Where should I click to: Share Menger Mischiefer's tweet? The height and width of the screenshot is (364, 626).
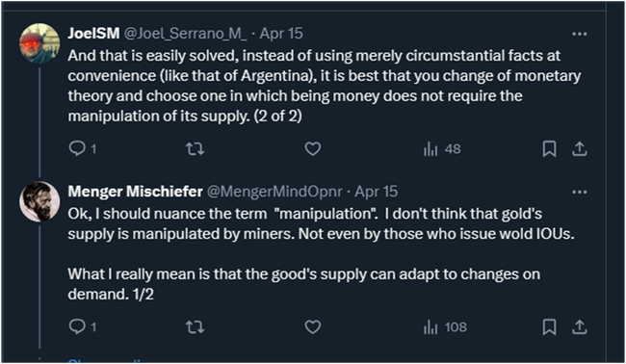(579, 327)
